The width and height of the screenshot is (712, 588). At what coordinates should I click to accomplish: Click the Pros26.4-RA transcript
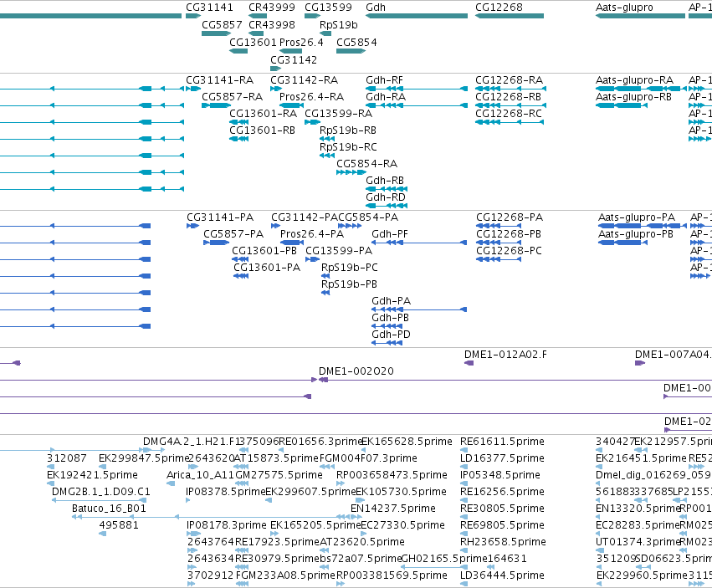point(290,105)
